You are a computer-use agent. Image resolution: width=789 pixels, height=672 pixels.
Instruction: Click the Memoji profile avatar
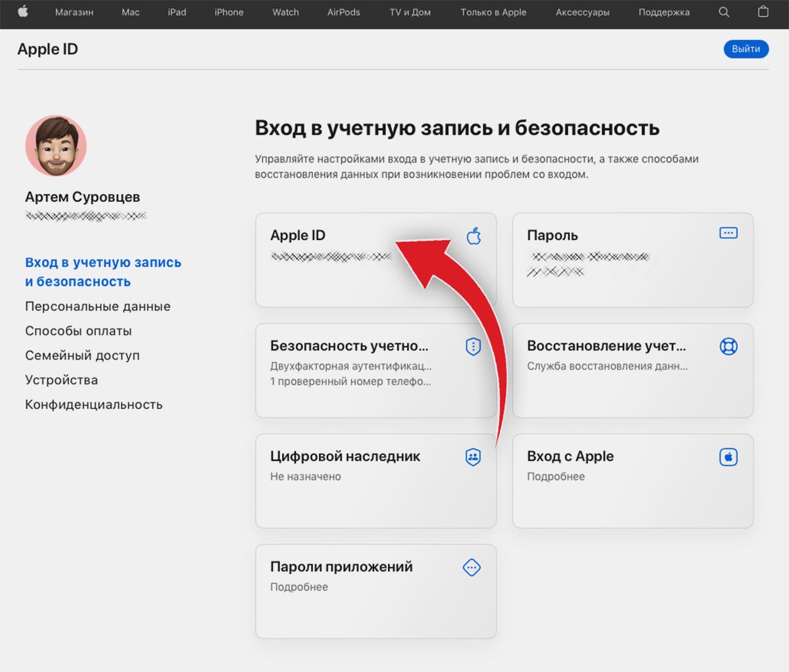[56, 146]
